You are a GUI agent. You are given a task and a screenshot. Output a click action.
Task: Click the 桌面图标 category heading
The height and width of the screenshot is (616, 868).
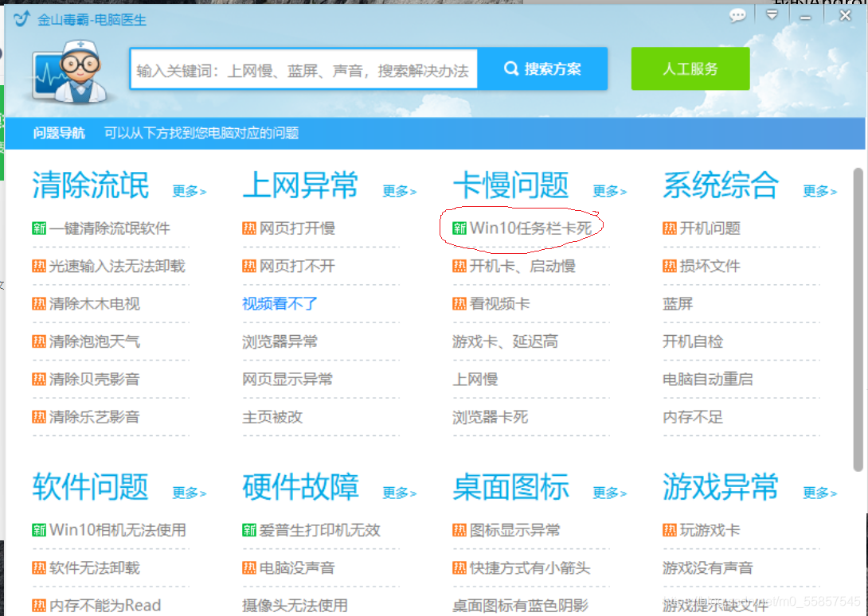pos(511,486)
